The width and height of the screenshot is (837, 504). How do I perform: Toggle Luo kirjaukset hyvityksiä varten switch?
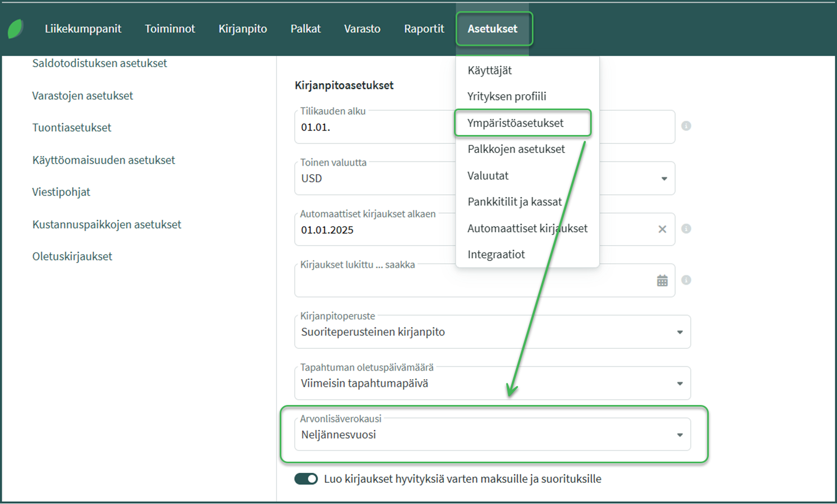point(306,479)
